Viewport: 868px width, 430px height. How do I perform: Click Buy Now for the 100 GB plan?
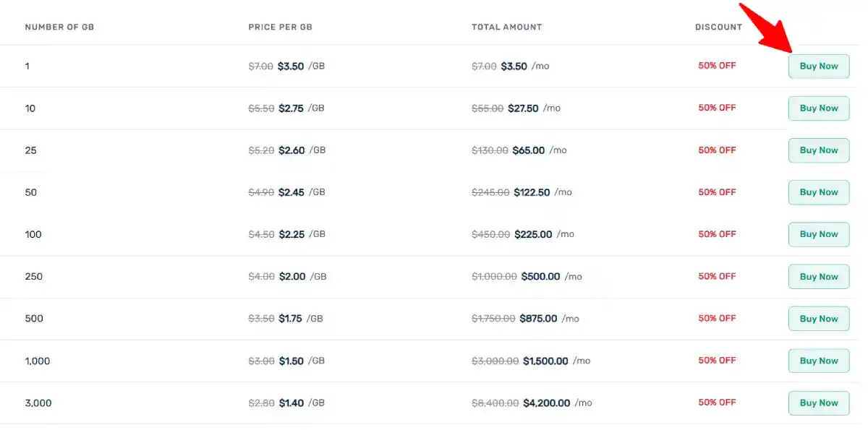coord(818,234)
